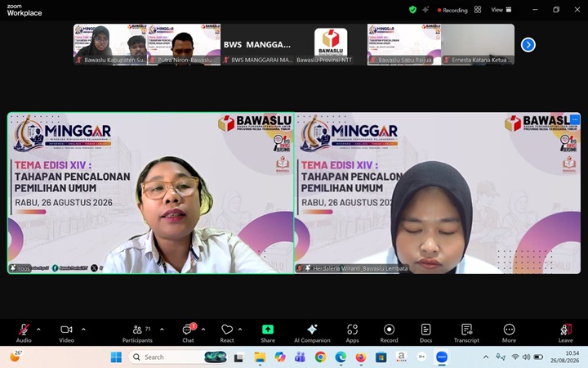Select BWS MANGGARAI MA... thumbnail
The image size is (588, 368).
click(257, 44)
